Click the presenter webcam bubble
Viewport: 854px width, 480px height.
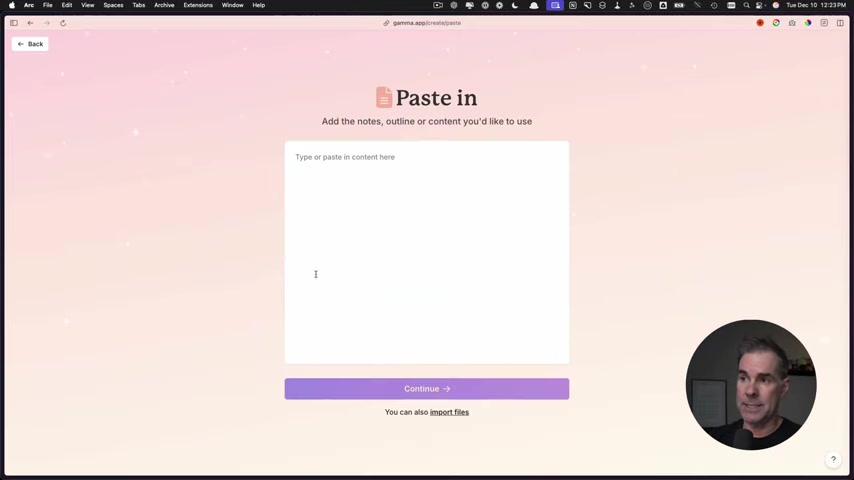[751, 385]
